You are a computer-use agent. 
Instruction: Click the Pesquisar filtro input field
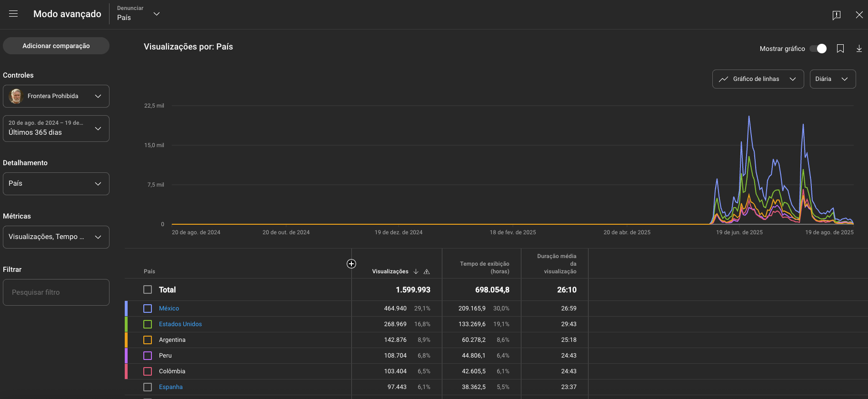(56, 292)
